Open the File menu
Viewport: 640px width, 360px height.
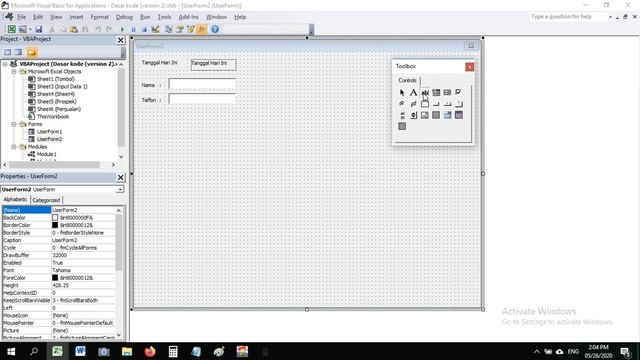[21, 17]
